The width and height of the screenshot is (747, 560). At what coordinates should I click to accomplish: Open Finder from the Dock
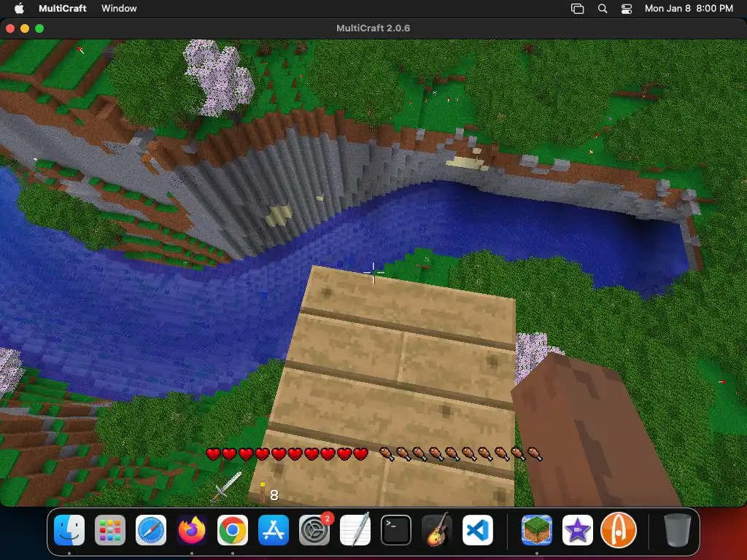click(x=69, y=530)
